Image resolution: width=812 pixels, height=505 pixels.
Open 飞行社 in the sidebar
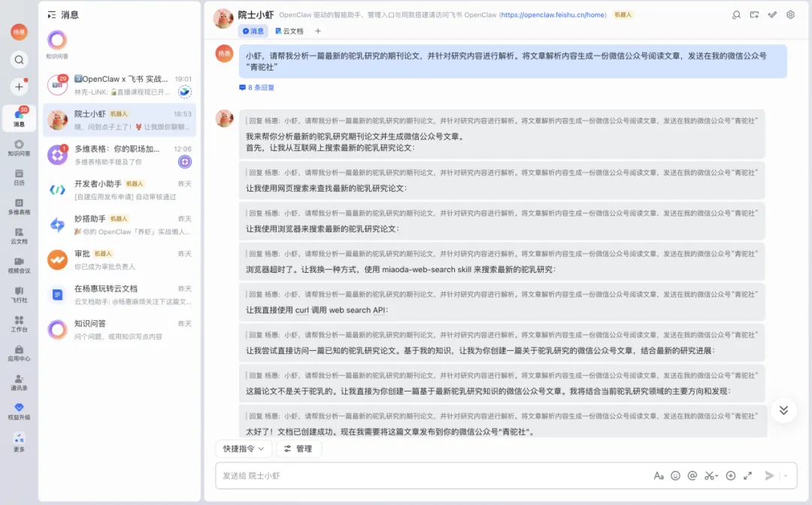click(x=19, y=295)
